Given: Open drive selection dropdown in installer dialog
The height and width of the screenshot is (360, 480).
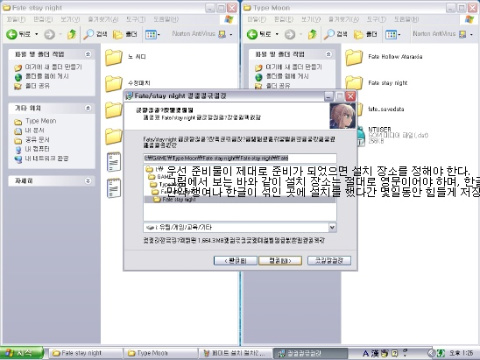Looking at the screenshot, I should pos(332,227).
